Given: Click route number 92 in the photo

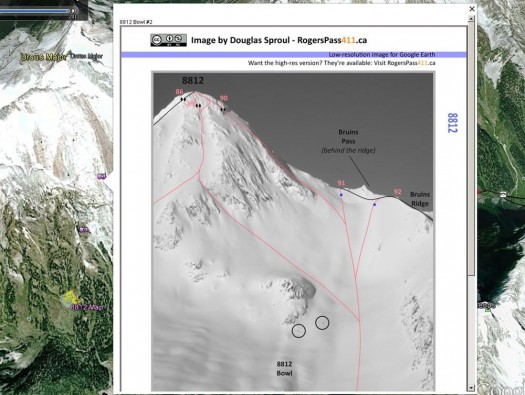Looking at the screenshot, I should [x=397, y=192].
